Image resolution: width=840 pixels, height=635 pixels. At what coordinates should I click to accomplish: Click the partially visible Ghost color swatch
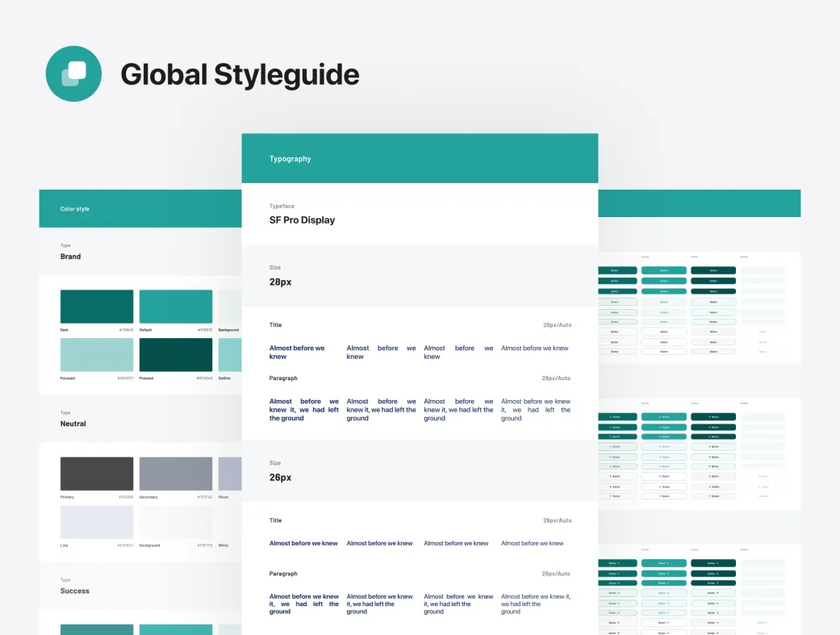(x=230, y=474)
